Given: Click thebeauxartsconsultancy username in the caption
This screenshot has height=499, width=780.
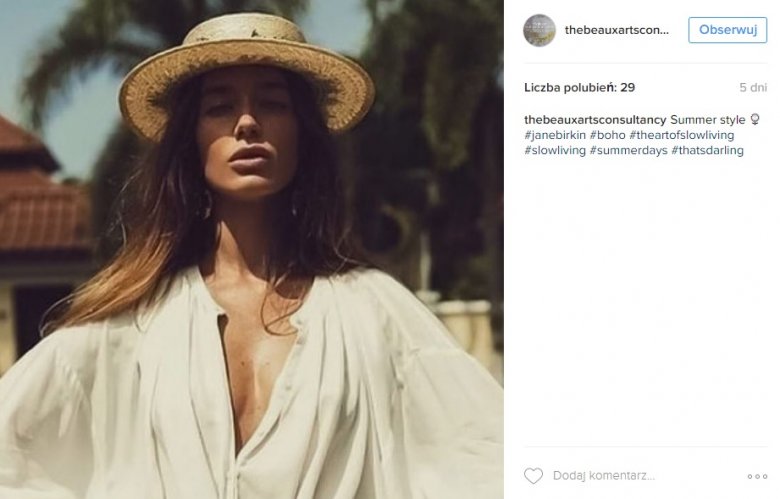Looking at the screenshot, I should [595, 120].
